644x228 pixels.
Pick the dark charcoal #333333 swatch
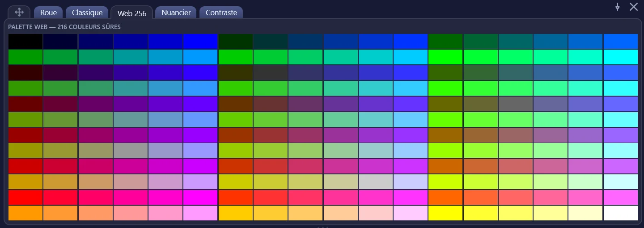pyautogui.click(x=271, y=72)
